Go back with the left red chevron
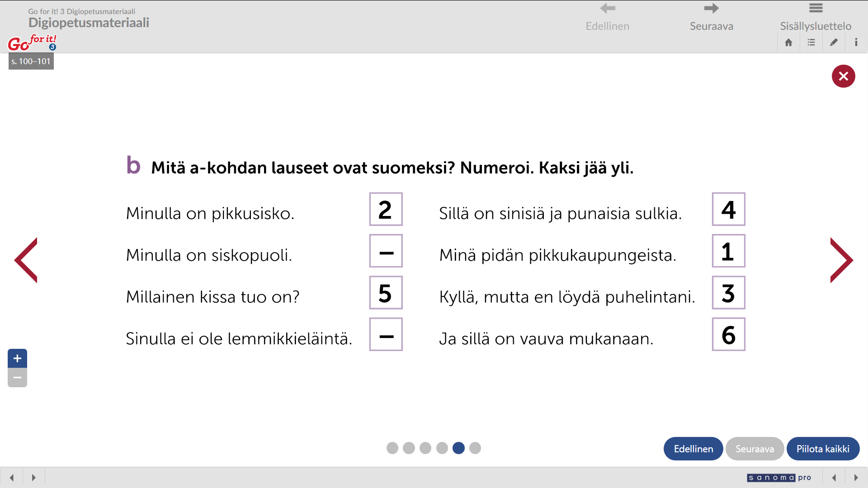The height and width of the screenshot is (488, 868). (26, 260)
